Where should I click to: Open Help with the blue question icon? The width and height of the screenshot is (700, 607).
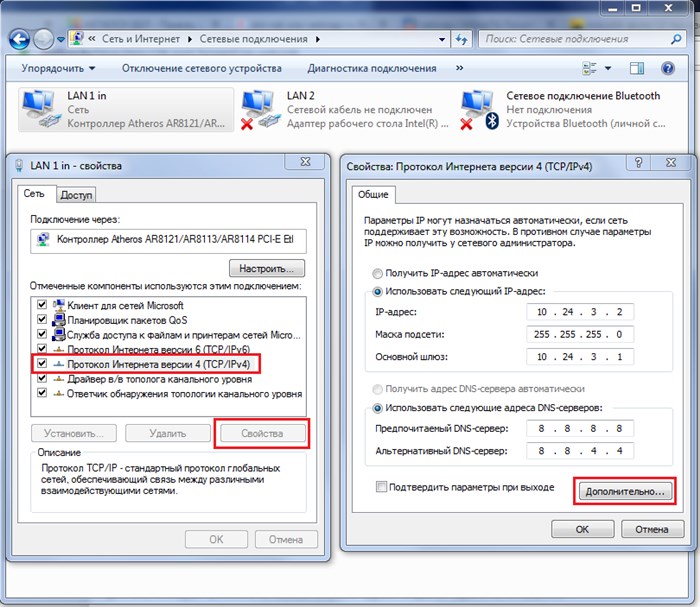coord(668,68)
